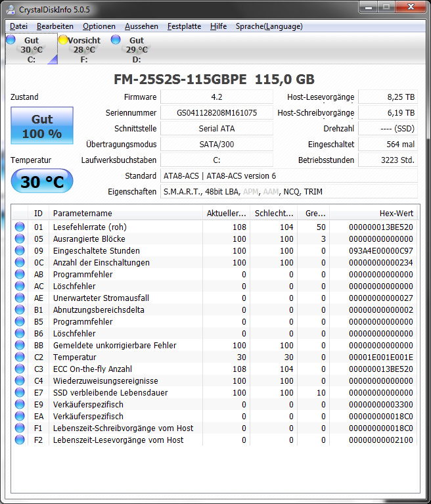Click the Hex-Wert column header

[373, 213]
